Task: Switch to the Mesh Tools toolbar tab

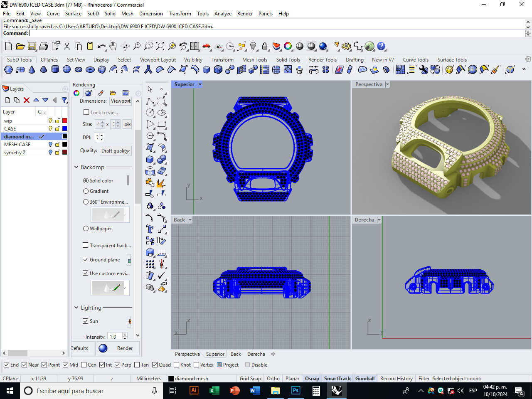Action: coord(255,60)
